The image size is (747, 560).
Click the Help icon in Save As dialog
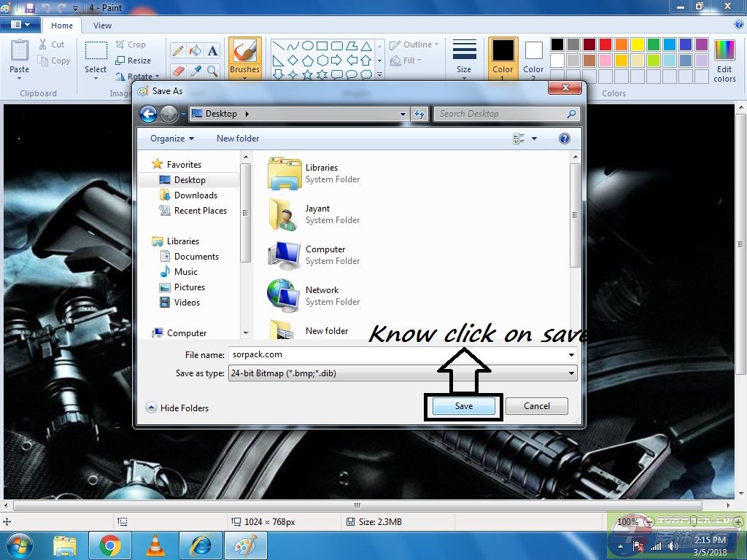click(x=564, y=139)
